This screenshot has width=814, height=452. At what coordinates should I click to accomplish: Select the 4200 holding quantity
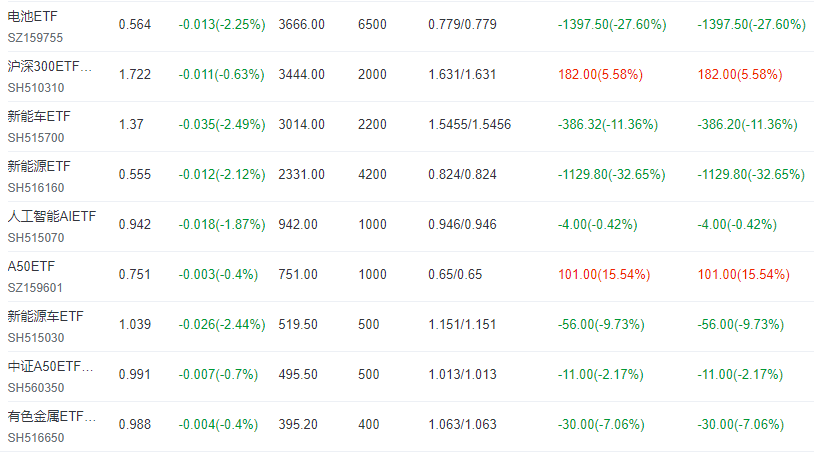(372, 174)
